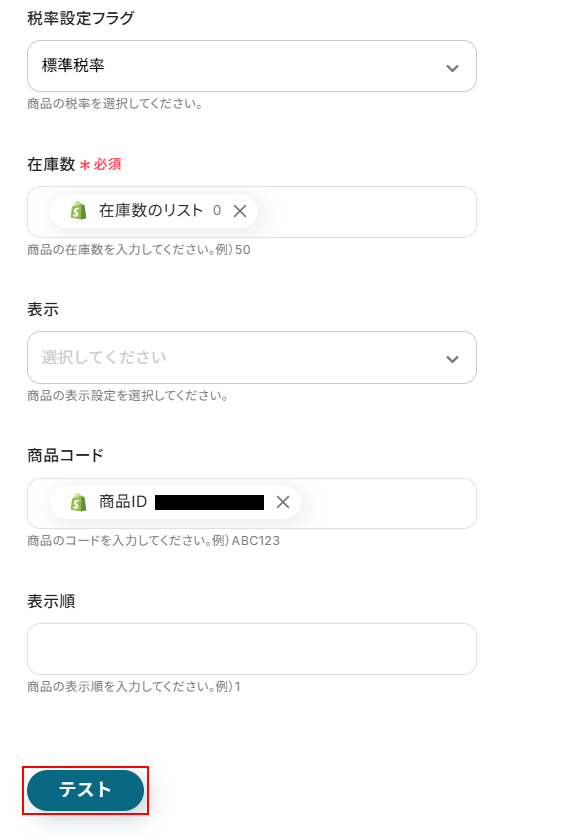The height and width of the screenshot is (840, 576).
Task: Select the 在庫数のリスト chip label
Action: 151,211
